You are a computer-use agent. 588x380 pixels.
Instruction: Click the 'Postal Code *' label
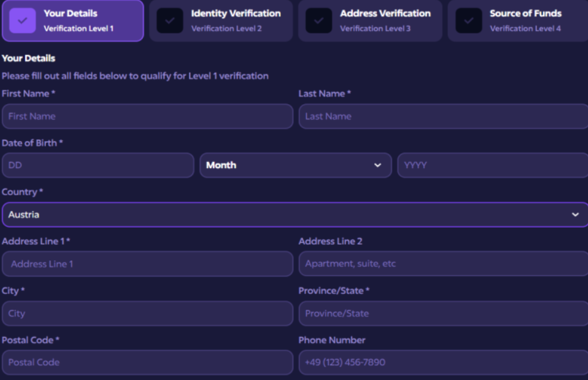30,340
